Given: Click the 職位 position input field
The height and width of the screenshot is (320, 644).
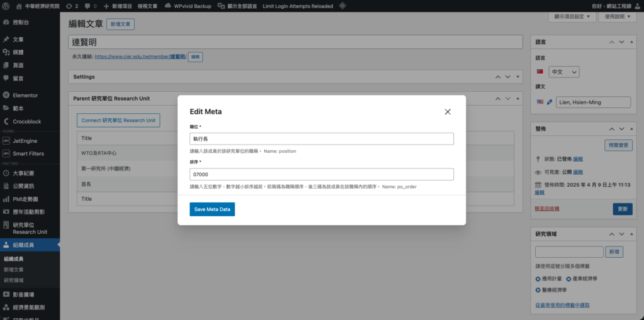Looking at the screenshot, I should (321, 139).
